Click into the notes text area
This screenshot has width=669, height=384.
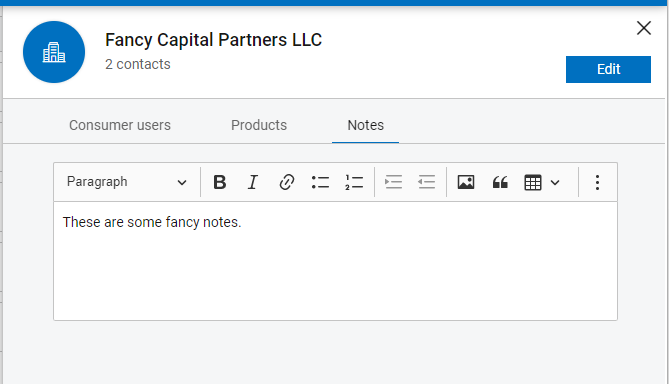coord(335,261)
